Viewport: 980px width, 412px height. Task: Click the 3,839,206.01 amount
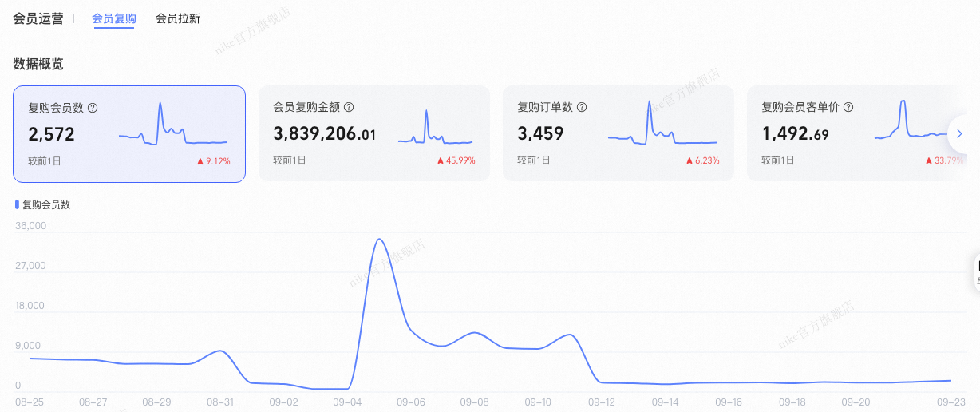tap(324, 133)
